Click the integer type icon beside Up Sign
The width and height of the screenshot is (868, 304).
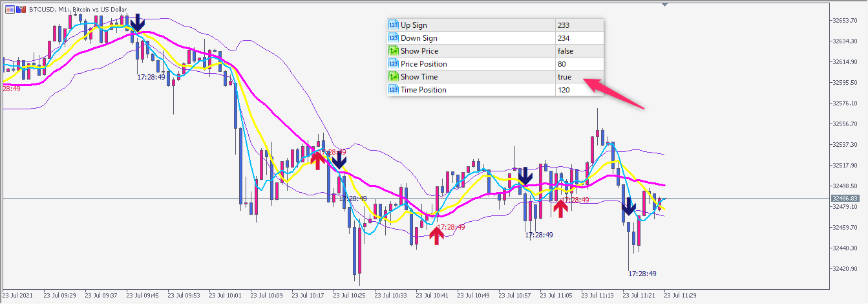tap(393, 25)
